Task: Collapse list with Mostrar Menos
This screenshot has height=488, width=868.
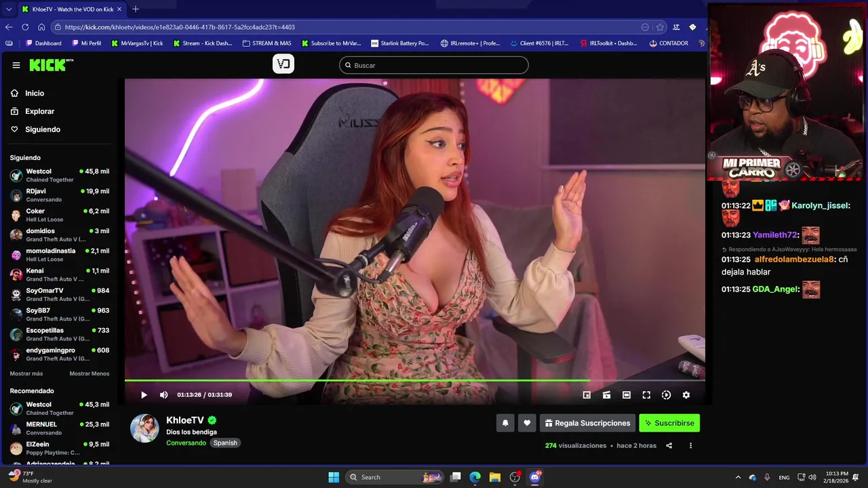Action: tap(89, 373)
